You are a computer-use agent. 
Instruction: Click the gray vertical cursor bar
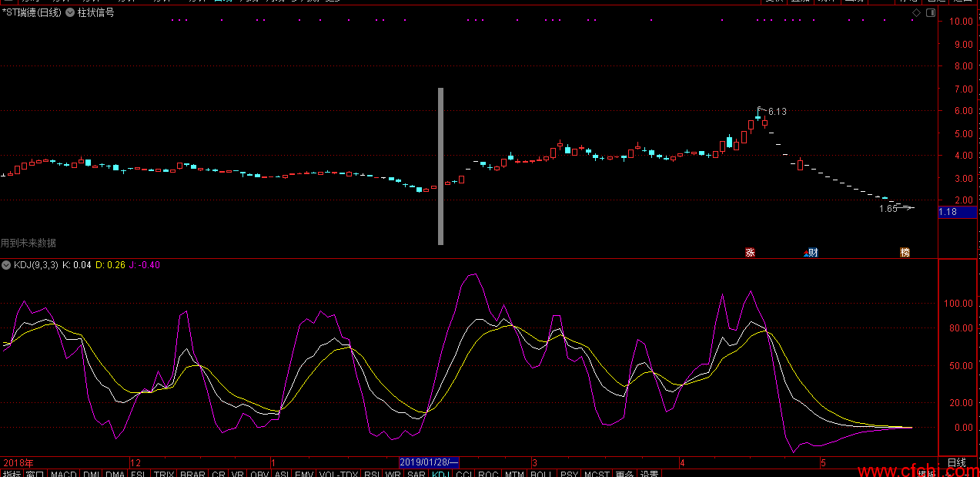441,166
